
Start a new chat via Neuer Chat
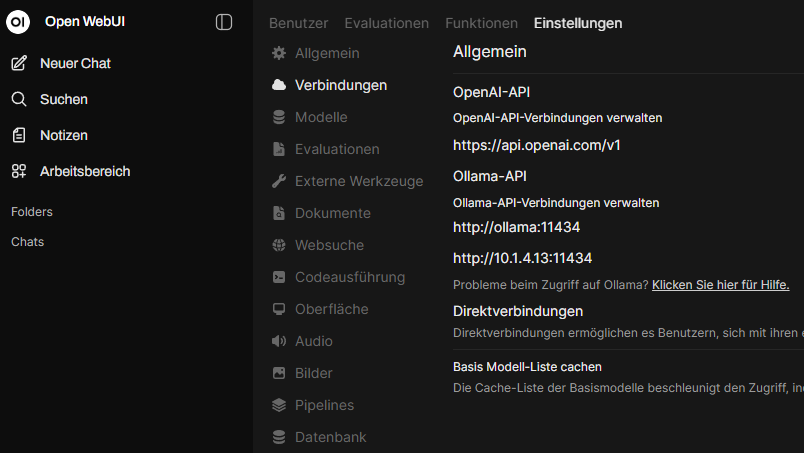pyautogui.click(x=74, y=63)
